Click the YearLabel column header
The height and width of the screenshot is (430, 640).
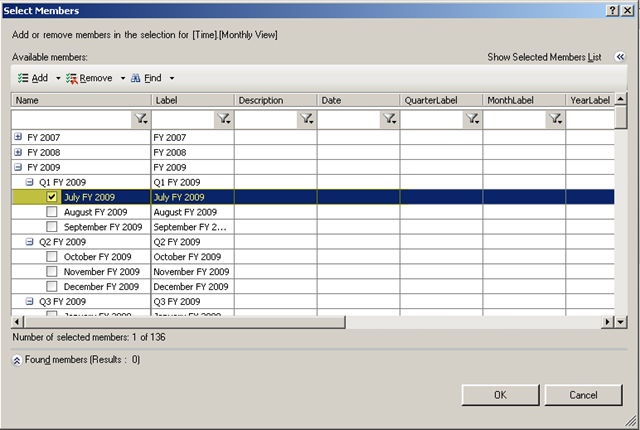click(590, 100)
